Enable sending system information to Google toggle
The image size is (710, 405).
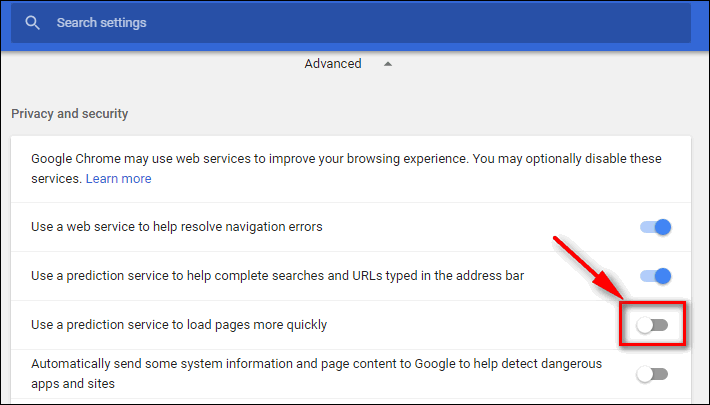652,374
